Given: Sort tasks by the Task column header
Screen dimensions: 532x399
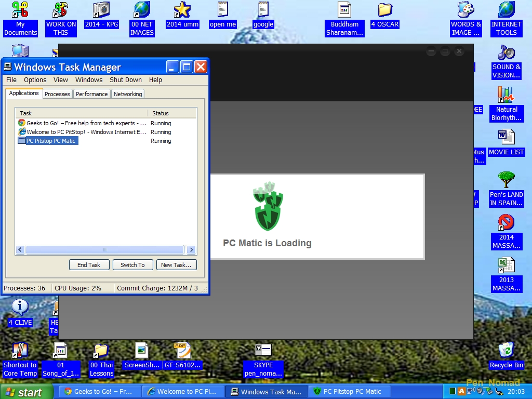Looking at the screenshot, I should pyautogui.click(x=81, y=113).
